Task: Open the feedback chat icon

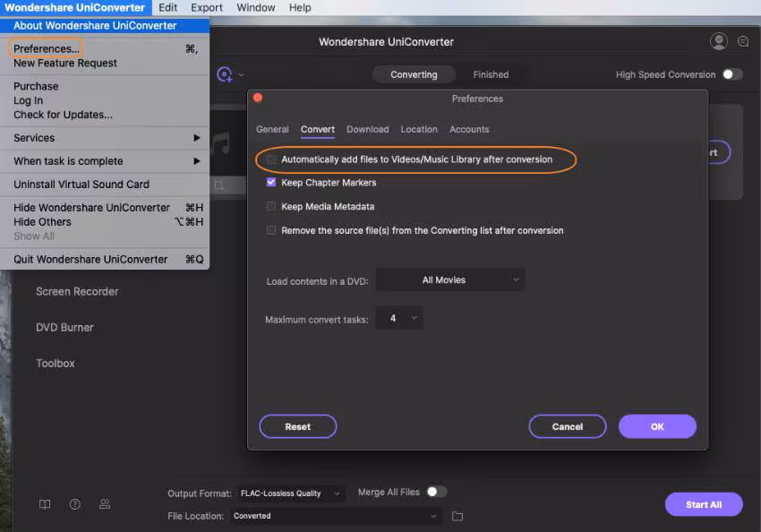Action: click(742, 42)
